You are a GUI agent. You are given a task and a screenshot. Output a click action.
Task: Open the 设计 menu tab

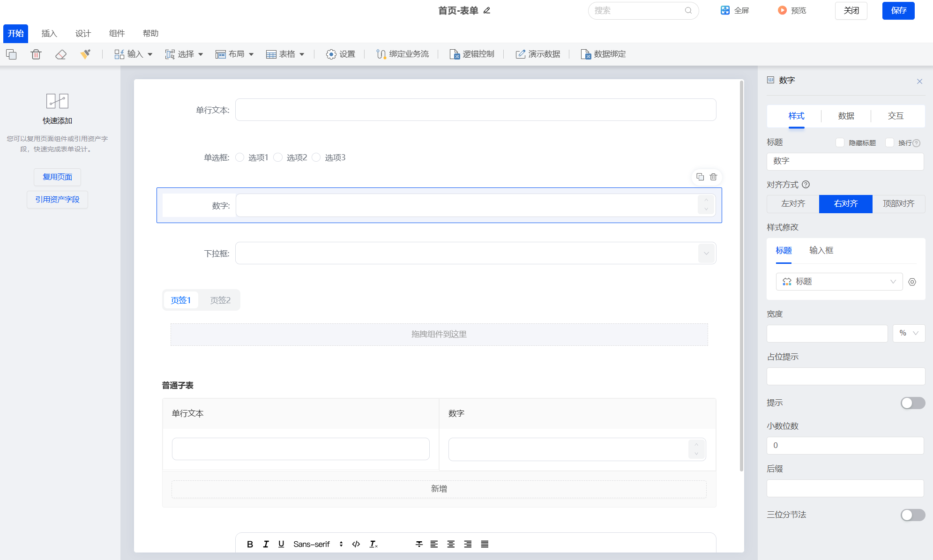click(x=83, y=33)
